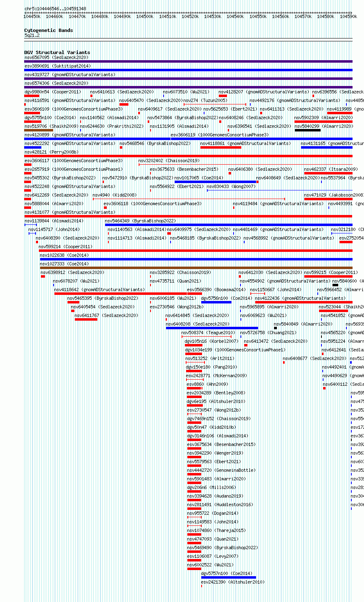Open variant nsv6567095 (Sedlazeck2020)
The width and height of the screenshot is (364, 602).
tap(56, 58)
